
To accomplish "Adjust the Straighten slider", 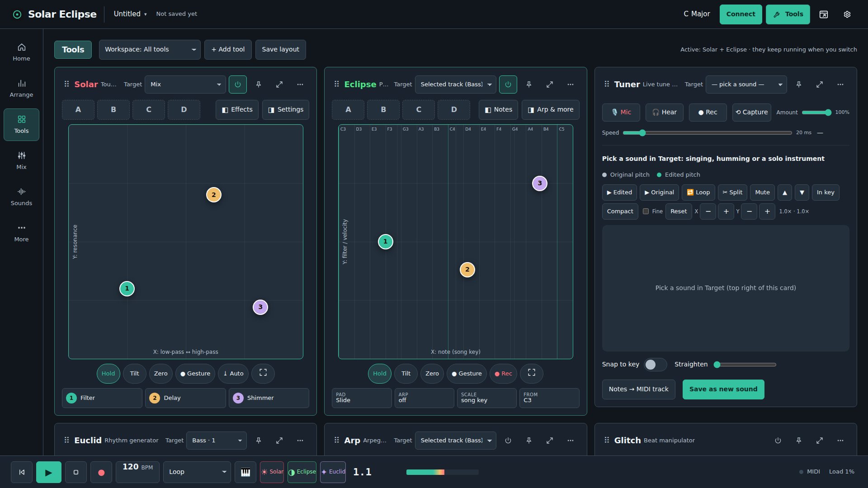I will click(x=745, y=365).
